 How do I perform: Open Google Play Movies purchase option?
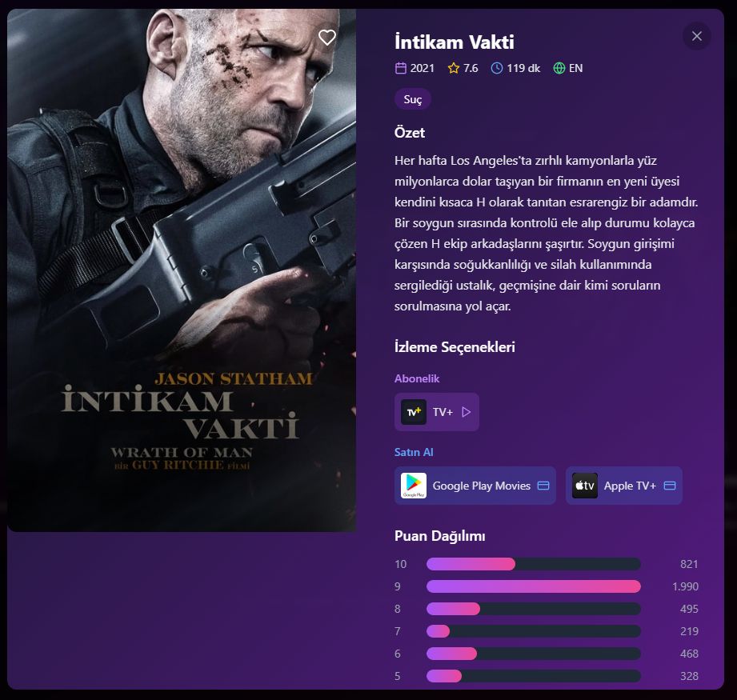tap(475, 486)
